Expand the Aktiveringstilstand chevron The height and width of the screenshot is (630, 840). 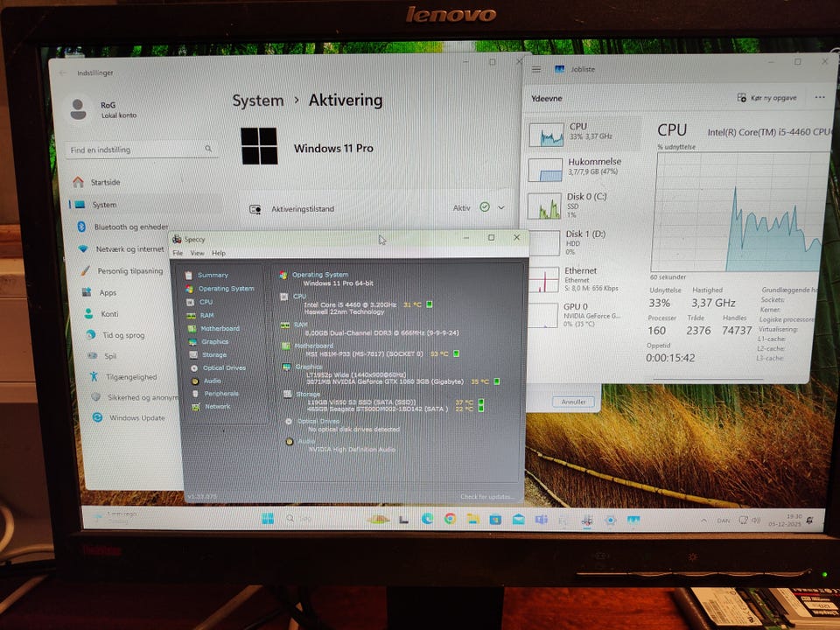click(500, 207)
